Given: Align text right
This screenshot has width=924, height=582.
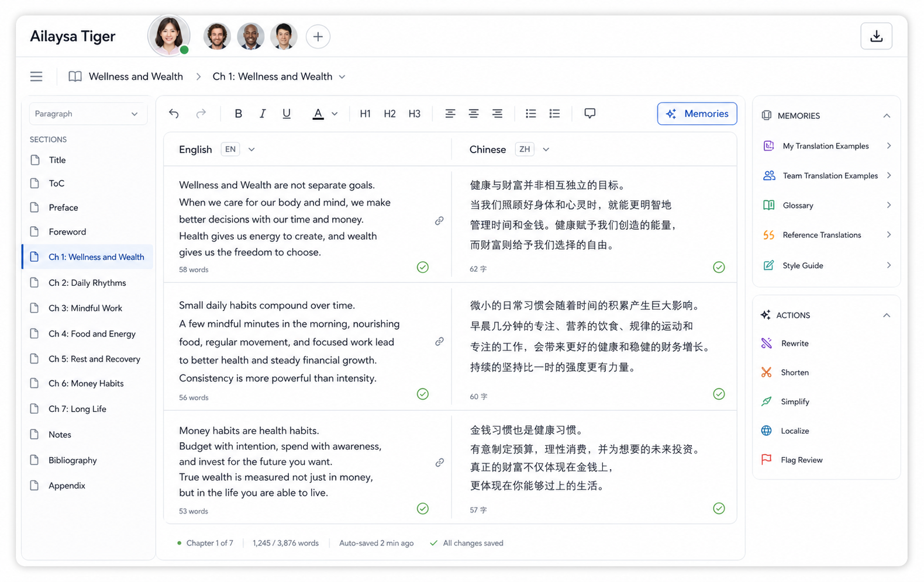Looking at the screenshot, I should click(497, 113).
